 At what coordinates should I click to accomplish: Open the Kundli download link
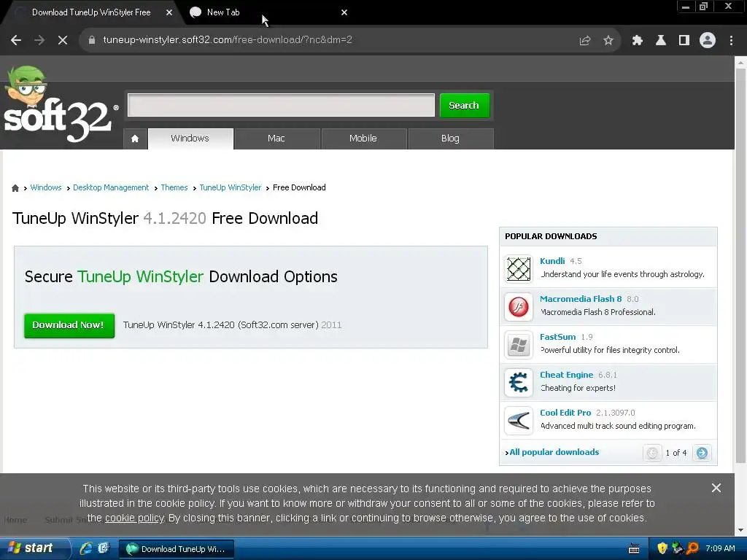[552, 261]
